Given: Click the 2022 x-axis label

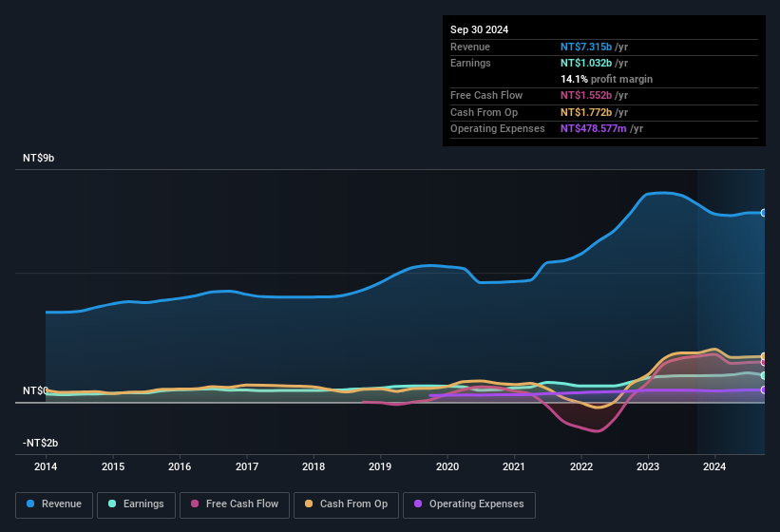Looking at the screenshot, I should click(581, 466).
